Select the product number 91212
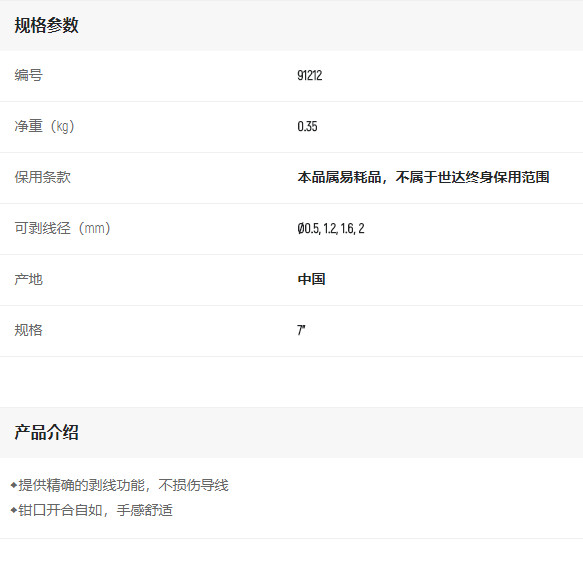Screen dimensions: 583x566 click(309, 75)
